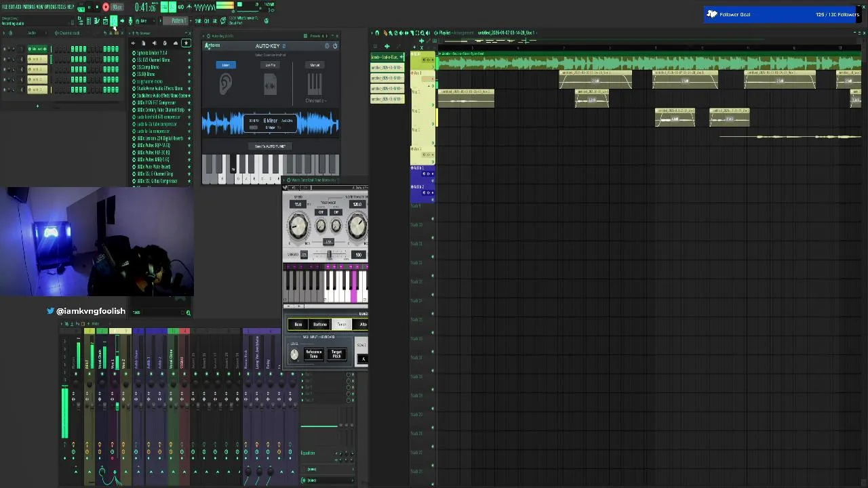Click the audio file icon in Auto-Key
868x488 pixels.
click(x=270, y=84)
